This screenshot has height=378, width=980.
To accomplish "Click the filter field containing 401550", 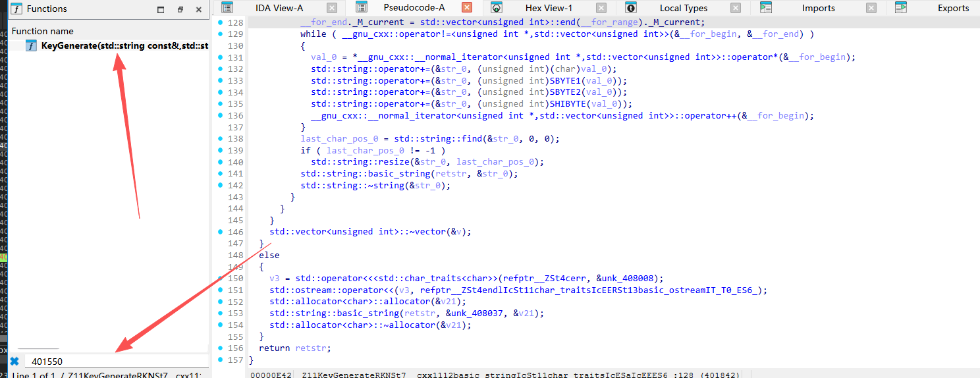I will pyautogui.click(x=115, y=361).
